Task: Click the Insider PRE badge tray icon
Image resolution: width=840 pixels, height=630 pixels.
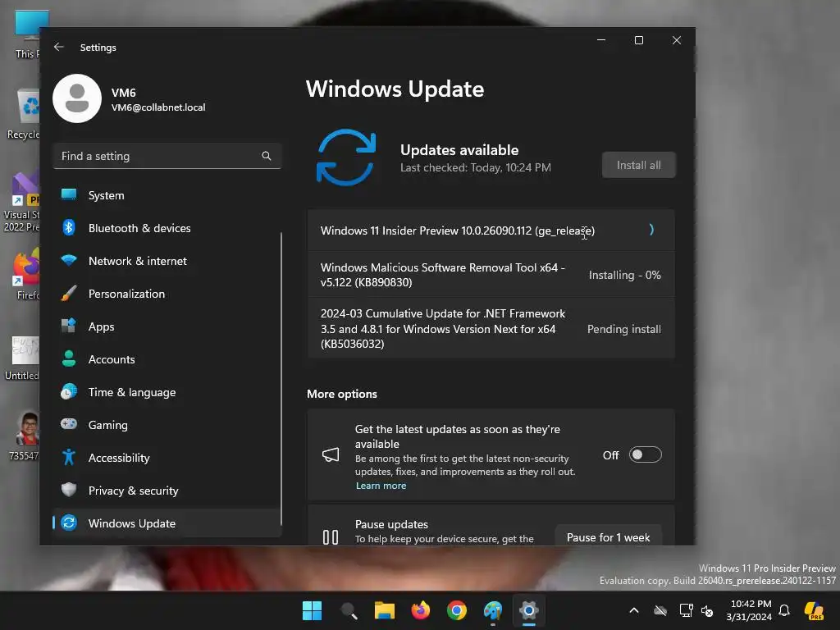Action: (814, 610)
